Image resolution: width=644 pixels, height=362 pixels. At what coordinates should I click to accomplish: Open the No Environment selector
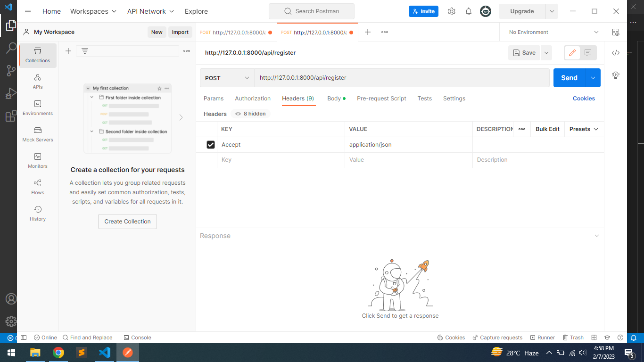tap(553, 32)
